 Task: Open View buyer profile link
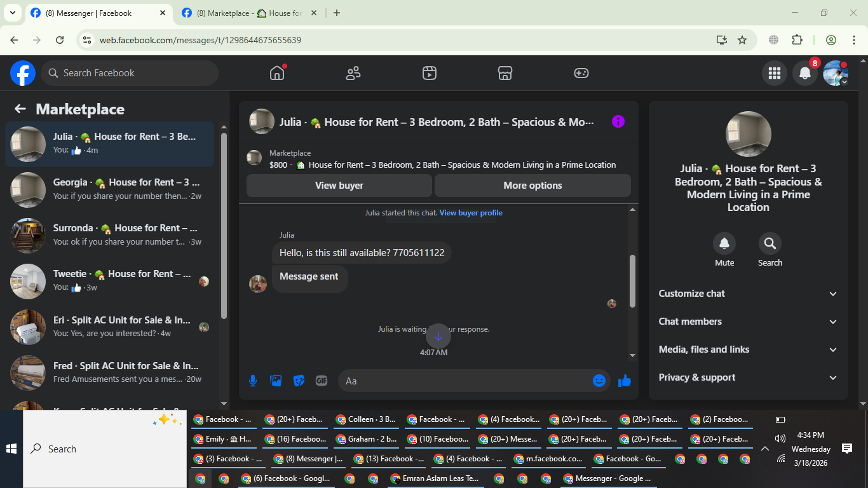coord(471,213)
